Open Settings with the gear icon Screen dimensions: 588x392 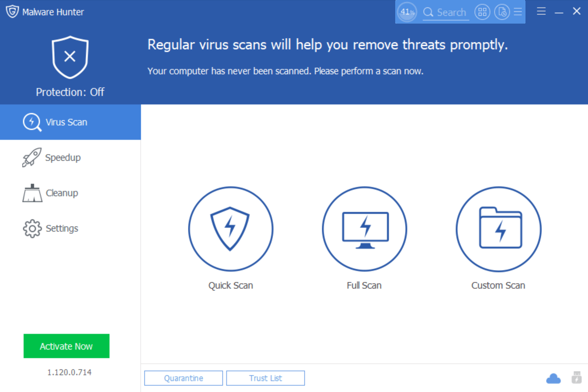[31, 228]
